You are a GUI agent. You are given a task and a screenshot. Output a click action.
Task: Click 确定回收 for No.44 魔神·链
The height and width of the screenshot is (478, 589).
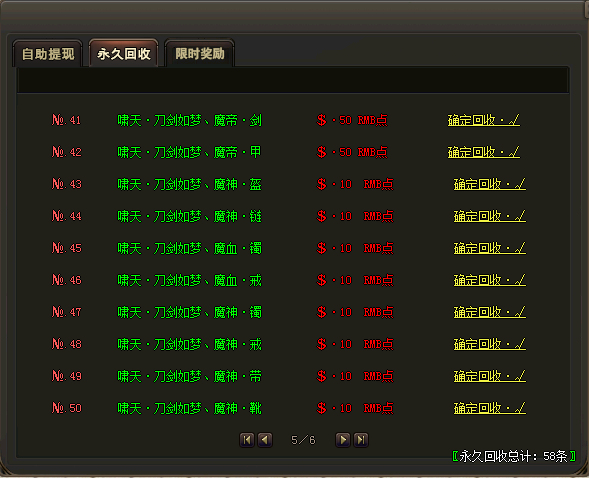(490, 216)
